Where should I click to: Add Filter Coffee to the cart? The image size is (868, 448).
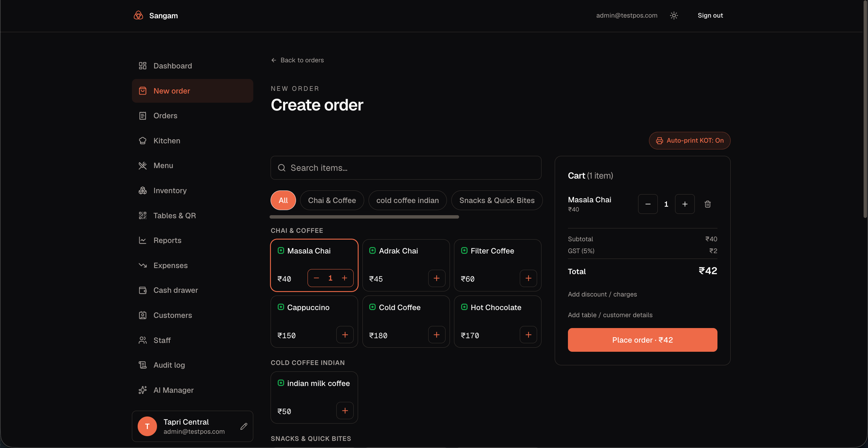[x=528, y=278]
